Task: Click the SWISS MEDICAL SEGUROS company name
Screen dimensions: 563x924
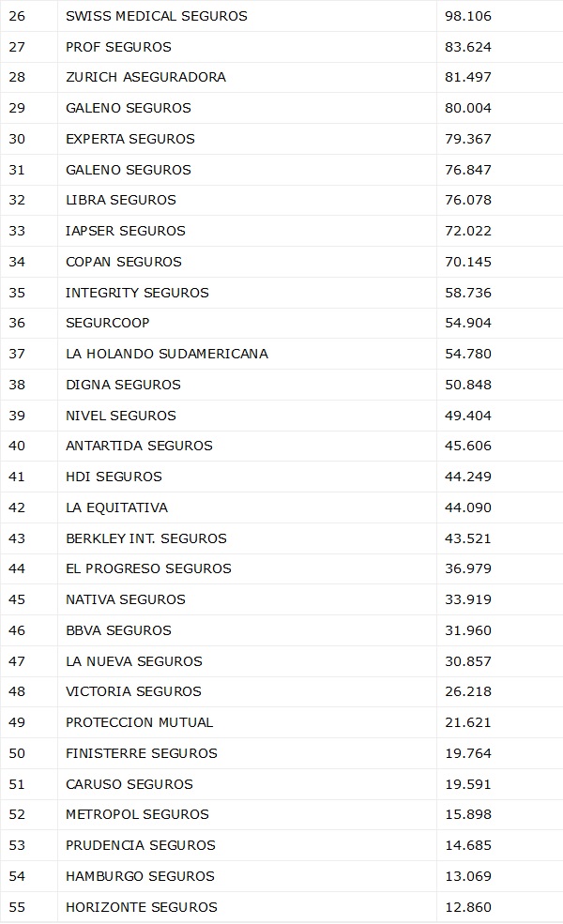Action: [157, 16]
